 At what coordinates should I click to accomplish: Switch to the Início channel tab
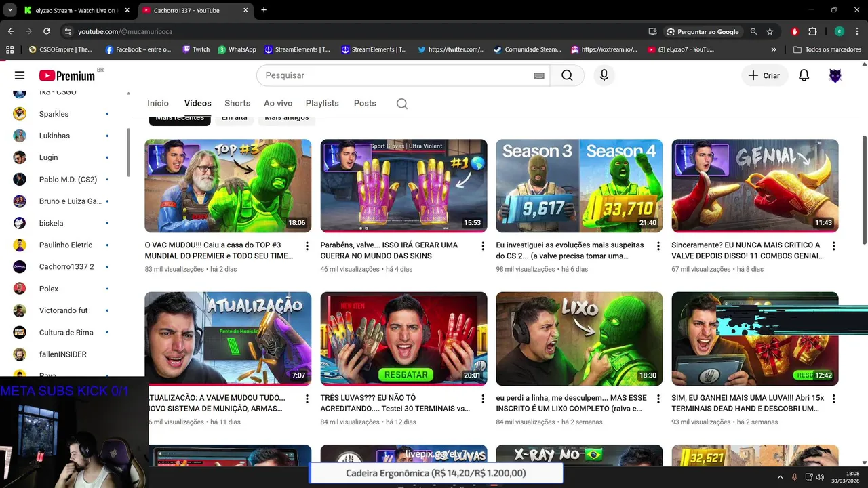158,103
